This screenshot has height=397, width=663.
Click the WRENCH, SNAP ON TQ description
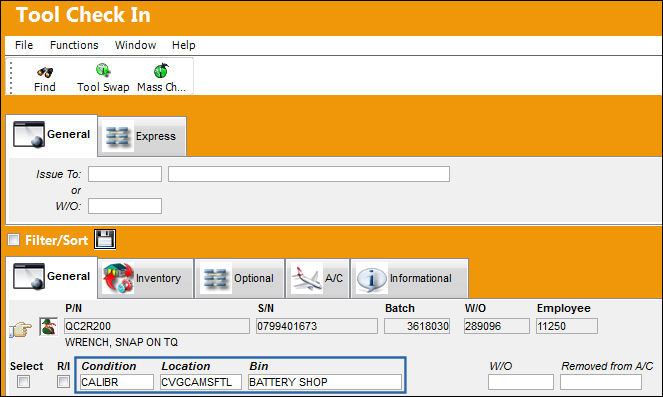pos(121,342)
